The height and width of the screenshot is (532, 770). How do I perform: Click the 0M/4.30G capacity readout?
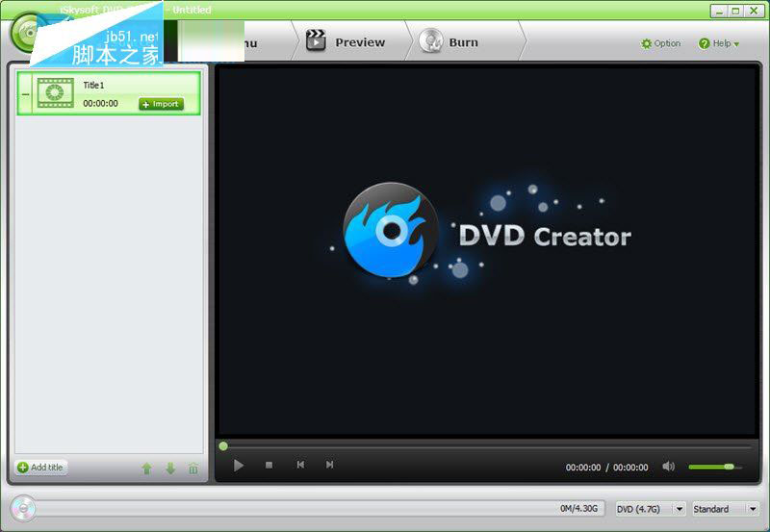[578, 509]
